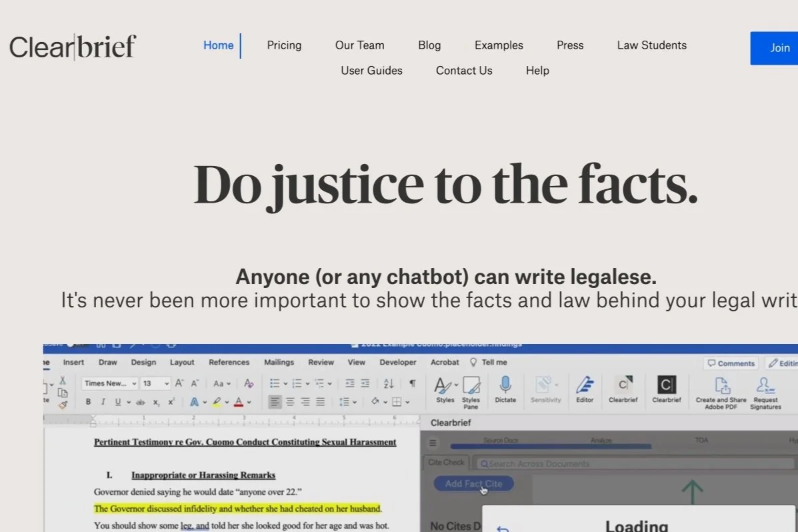Apply the red font color
The width and height of the screenshot is (798, 532).
(238, 402)
